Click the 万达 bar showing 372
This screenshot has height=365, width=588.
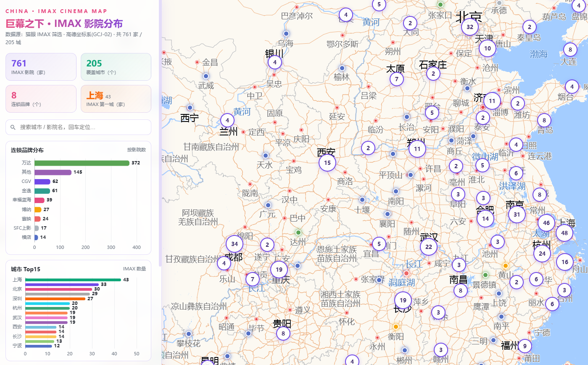tap(82, 163)
